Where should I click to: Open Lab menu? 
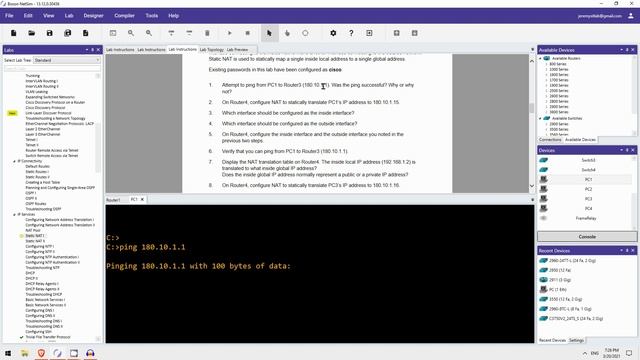pyautogui.click(x=69, y=16)
